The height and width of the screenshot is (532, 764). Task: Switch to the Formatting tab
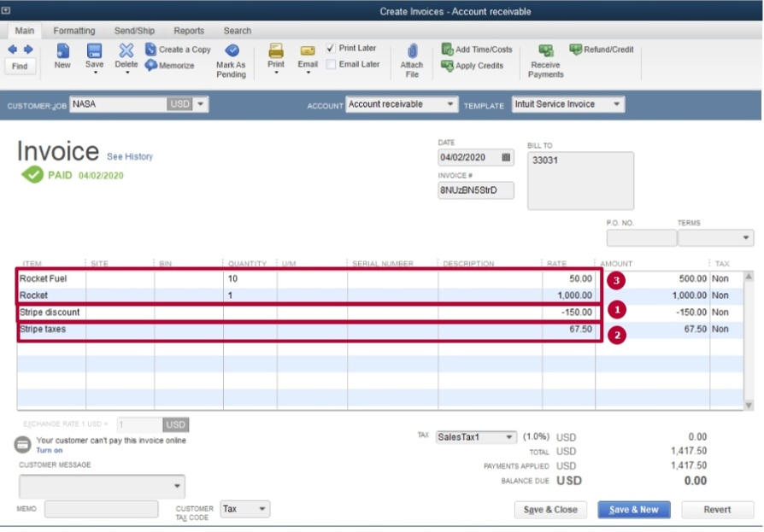click(x=74, y=30)
